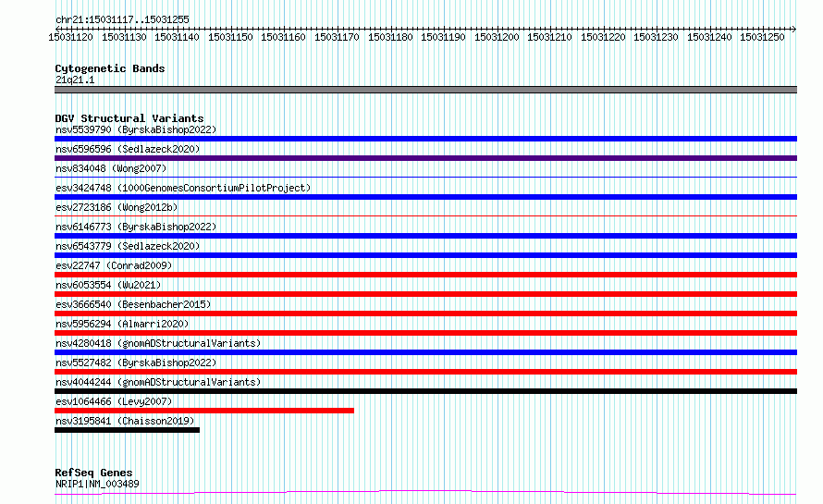Viewport: 823px width, 504px height.
Task: Open variant nsv5527482 (ByrskaBishop2022) label
Action: coord(136,363)
